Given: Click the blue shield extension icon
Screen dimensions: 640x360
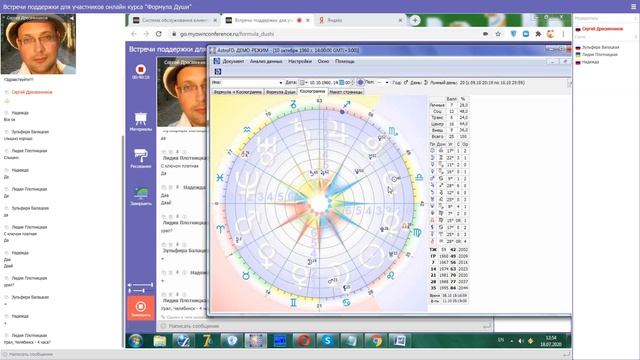Looking at the screenshot, I should point(513,34).
